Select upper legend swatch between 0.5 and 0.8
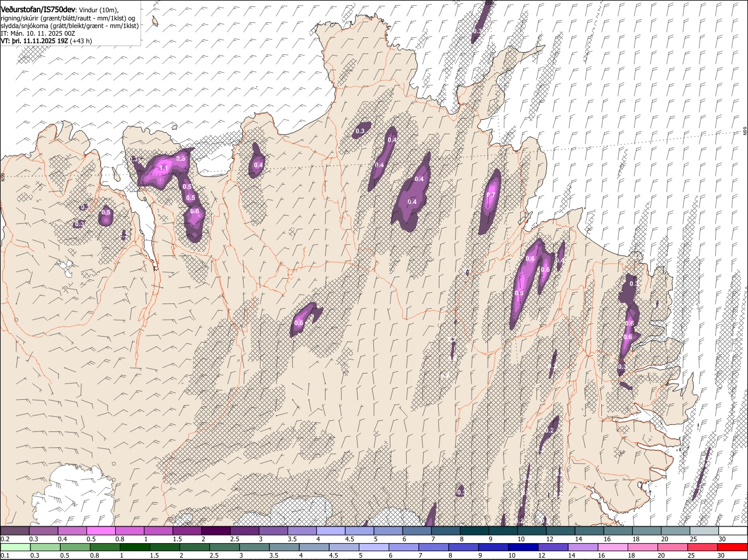The height and width of the screenshot is (560, 748). 101,531
